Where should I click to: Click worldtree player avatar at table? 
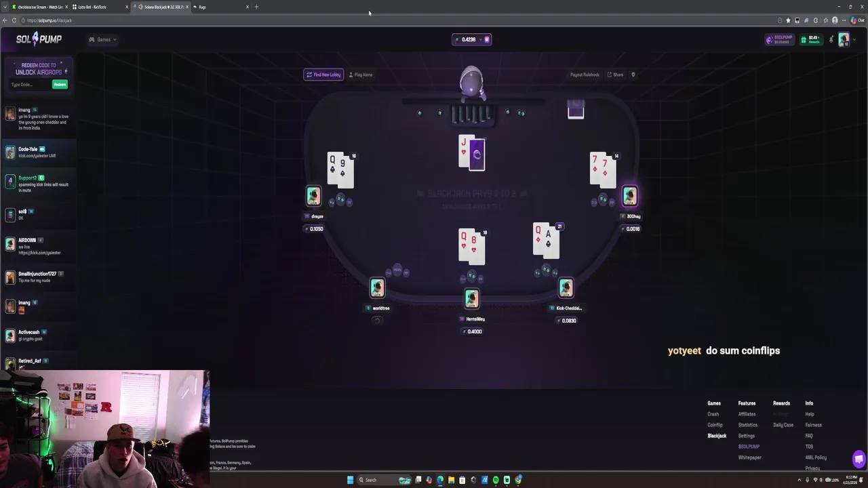[x=377, y=288]
